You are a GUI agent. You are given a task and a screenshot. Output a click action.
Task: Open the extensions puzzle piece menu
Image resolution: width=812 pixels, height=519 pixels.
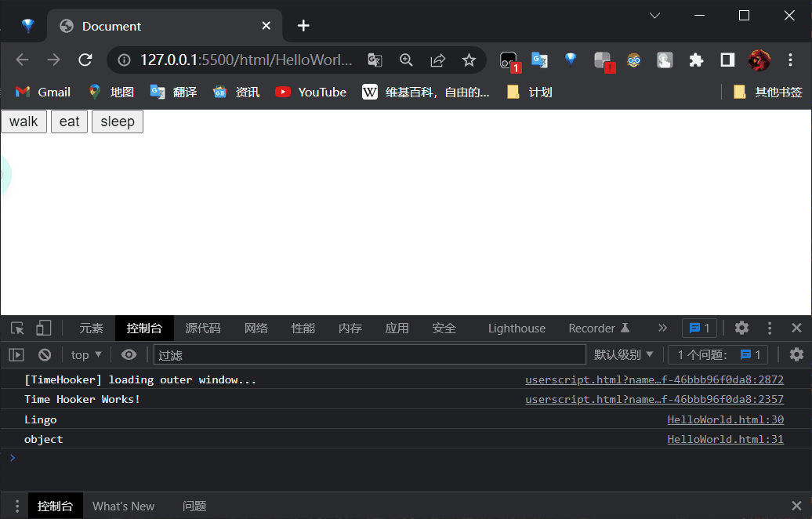pyautogui.click(x=697, y=60)
